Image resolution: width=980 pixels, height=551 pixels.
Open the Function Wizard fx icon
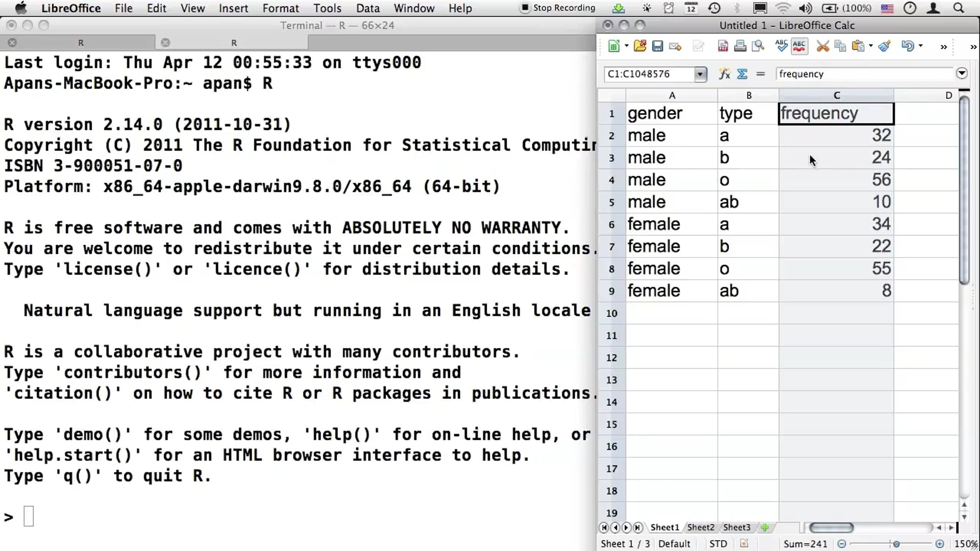click(724, 74)
